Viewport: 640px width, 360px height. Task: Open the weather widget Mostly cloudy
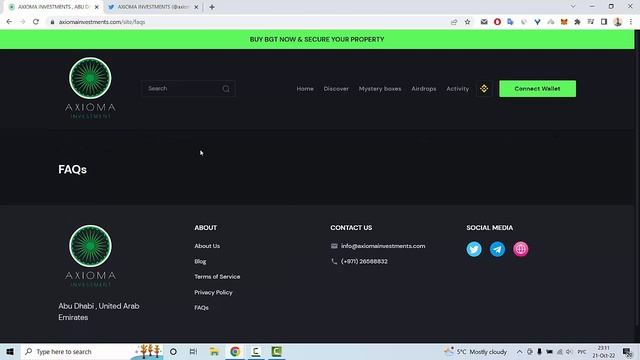pyautogui.click(x=476, y=351)
